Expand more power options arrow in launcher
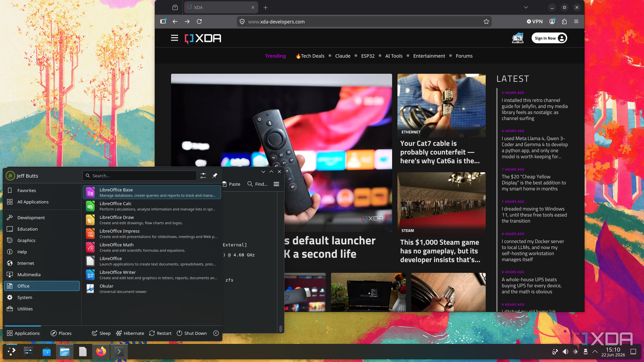Screen dimensions: 644x362 click(216, 333)
